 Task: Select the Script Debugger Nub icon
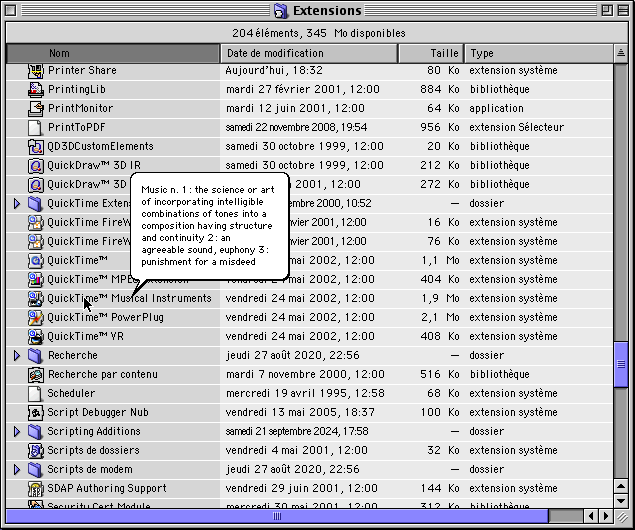[36, 413]
